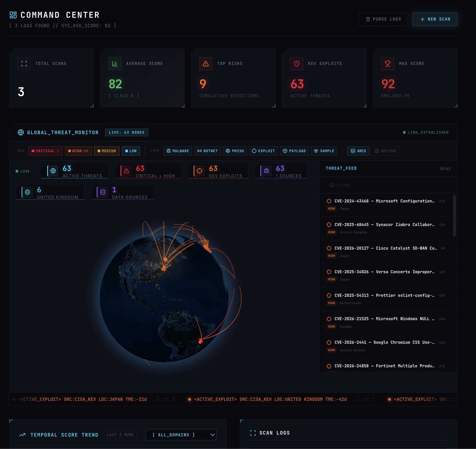This screenshot has height=449, width=476.
Task: Click the crosshair icon beside CVE-2025-34026
Action: click(329, 272)
